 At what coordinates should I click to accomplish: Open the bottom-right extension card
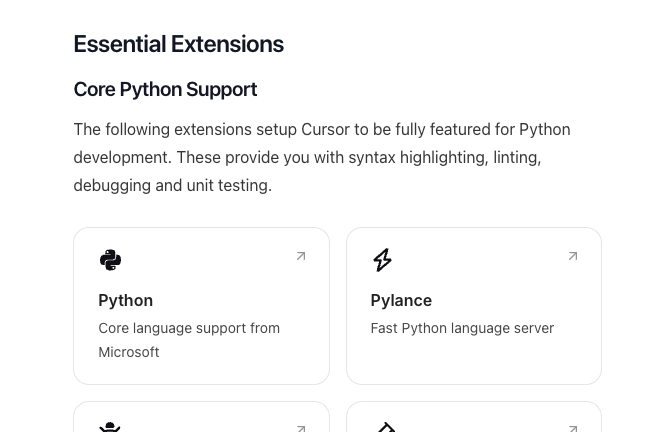[474, 417]
